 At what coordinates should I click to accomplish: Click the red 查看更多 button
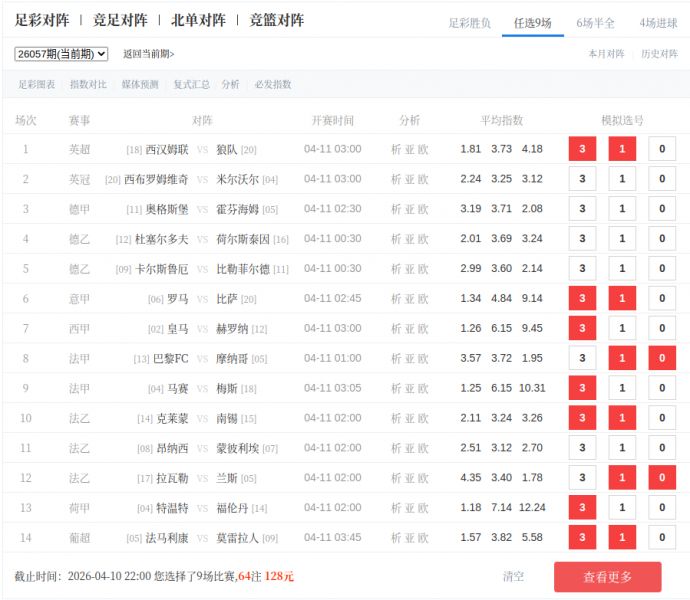click(x=607, y=577)
